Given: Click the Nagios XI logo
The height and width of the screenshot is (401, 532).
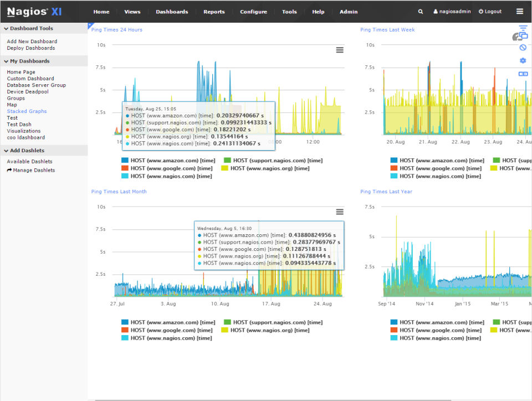Looking at the screenshot, I should point(34,12).
